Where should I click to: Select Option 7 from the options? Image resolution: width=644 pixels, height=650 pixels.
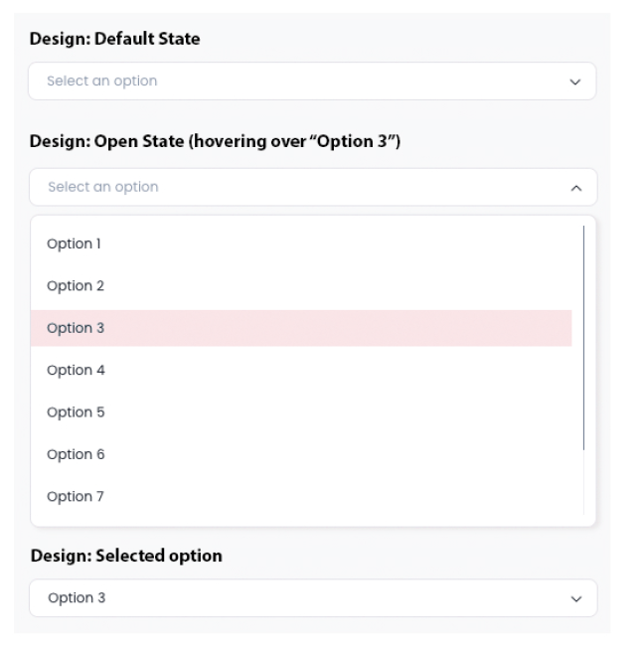301,497
